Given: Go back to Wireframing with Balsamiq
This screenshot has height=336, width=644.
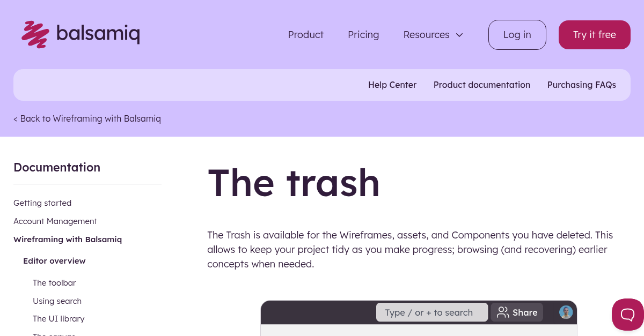Looking at the screenshot, I should click(x=87, y=118).
